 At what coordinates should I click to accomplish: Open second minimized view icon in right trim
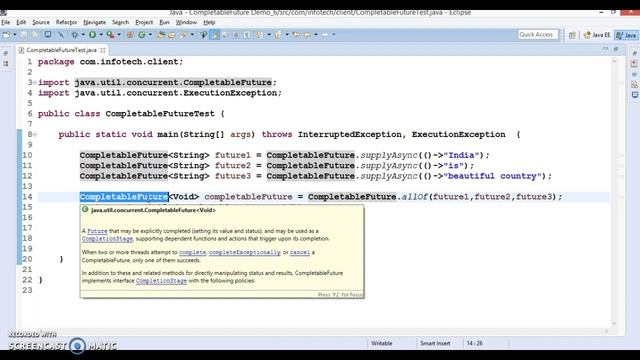(634, 74)
